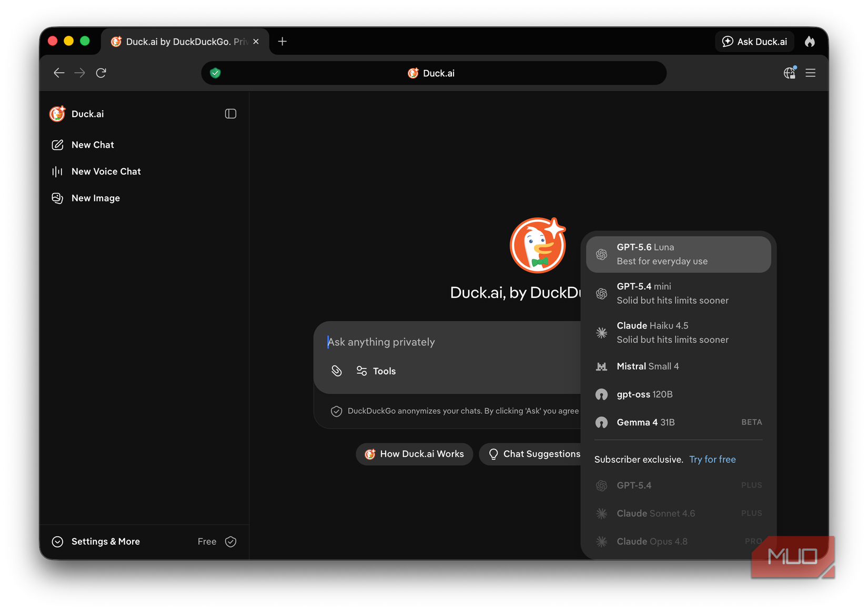
Task: Click the Try for free link
Action: click(x=712, y=460)
